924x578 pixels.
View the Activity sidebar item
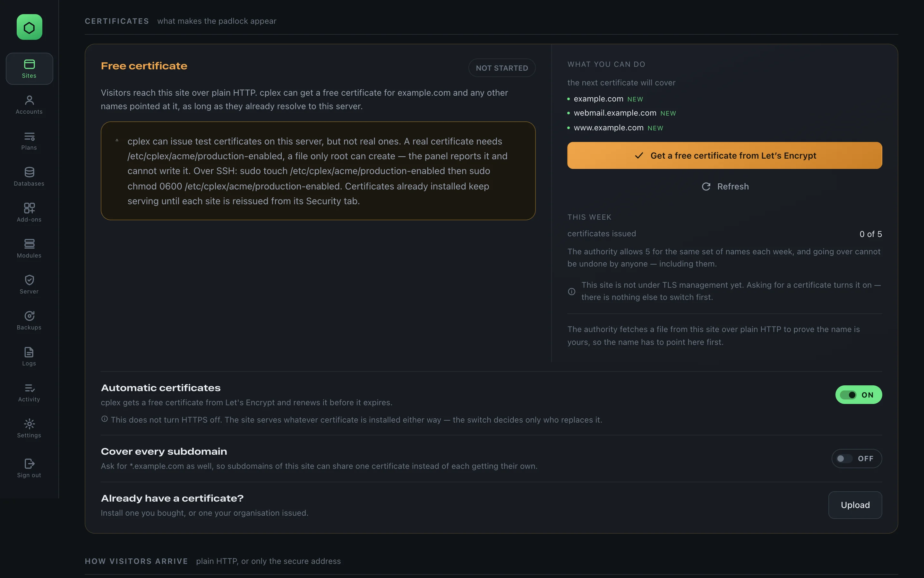tap(30, 392)
